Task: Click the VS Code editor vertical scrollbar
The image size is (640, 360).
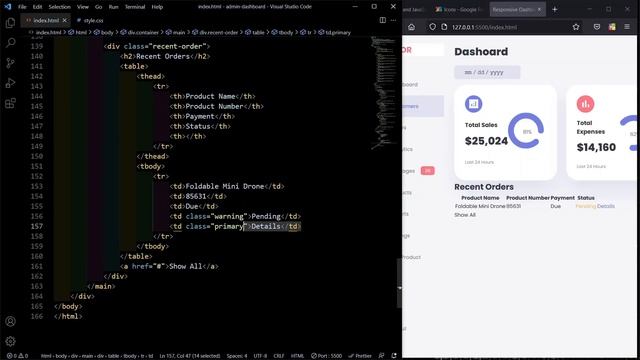Action: [x=399, y=283]
